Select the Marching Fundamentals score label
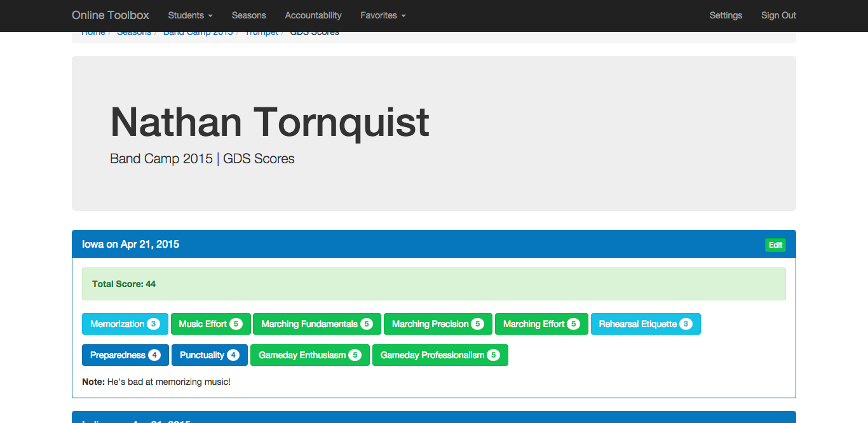868x423 pixels. pyautogui.click(x=317, y=324)
